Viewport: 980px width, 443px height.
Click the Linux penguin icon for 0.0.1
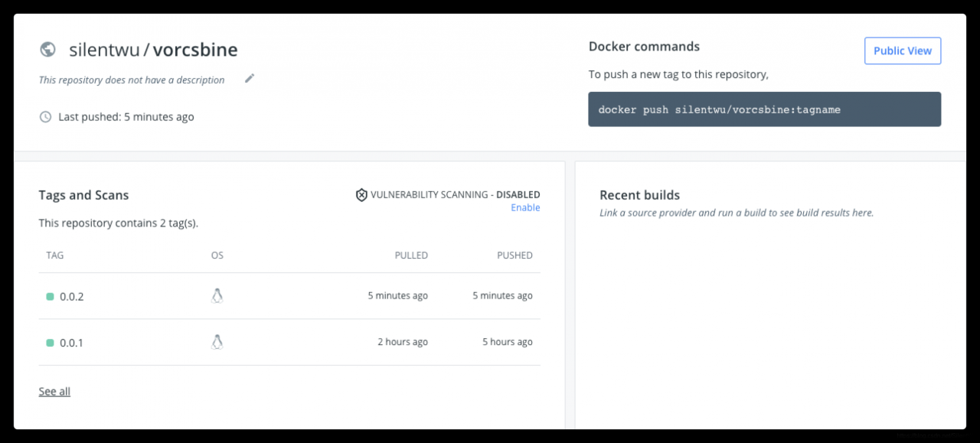point(217,342)
